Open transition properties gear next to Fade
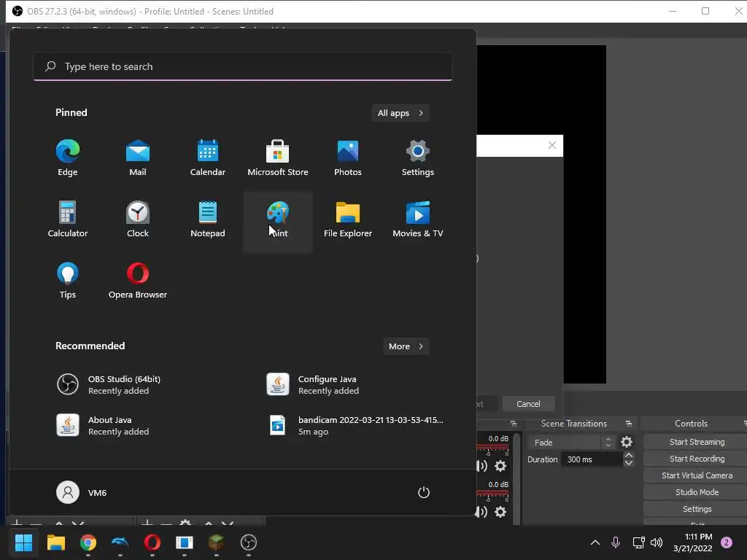This screenshot has width=747, height=560. point(627,443)
